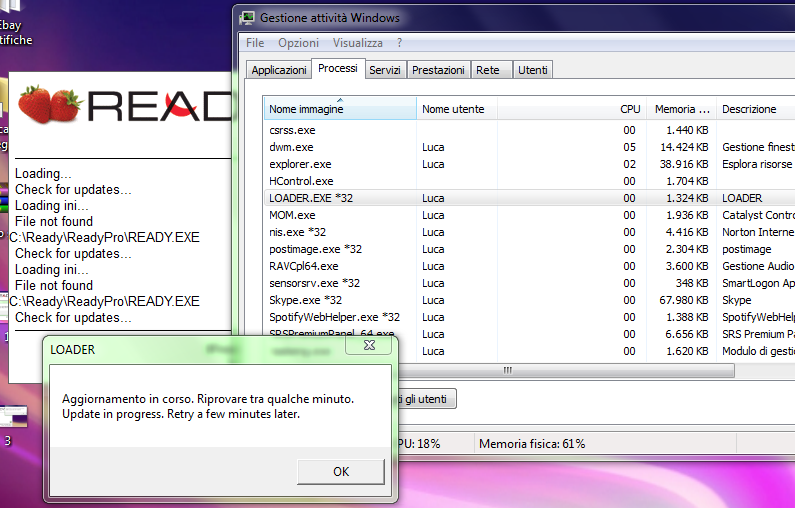795x508 pixels.
Task: Switch to the Applicazioni tab
Action: (x=279, y=70)
